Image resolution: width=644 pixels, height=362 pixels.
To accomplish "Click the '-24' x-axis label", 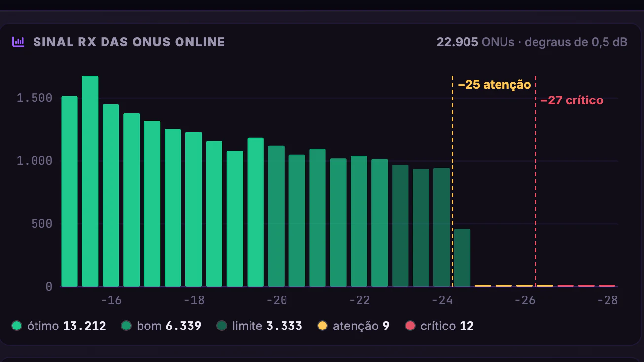I will click(x=442, y=300).
